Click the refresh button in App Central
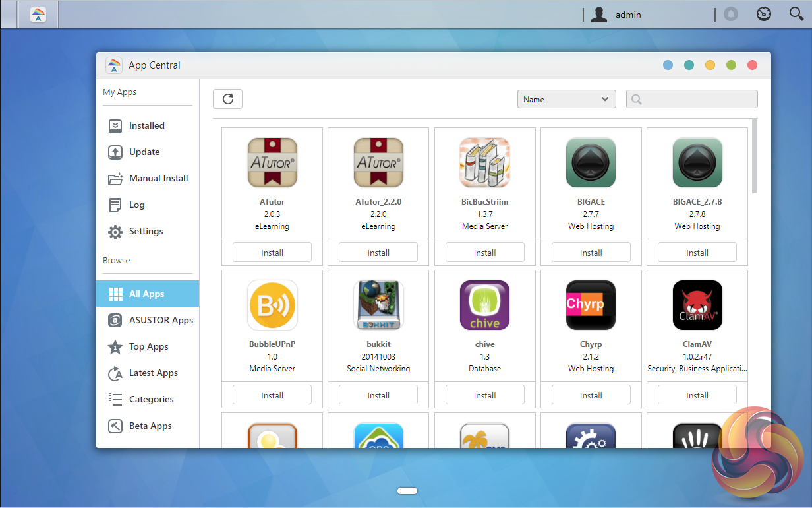 [228, 99]
